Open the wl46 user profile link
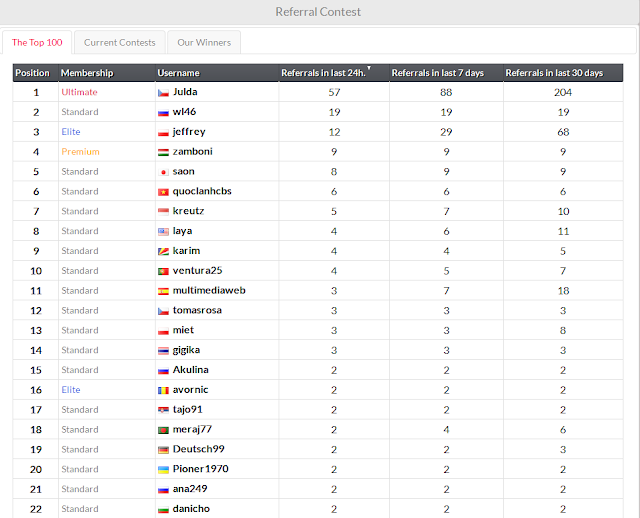The width and height of the screenshot is (640, 518). coord(184,112)
